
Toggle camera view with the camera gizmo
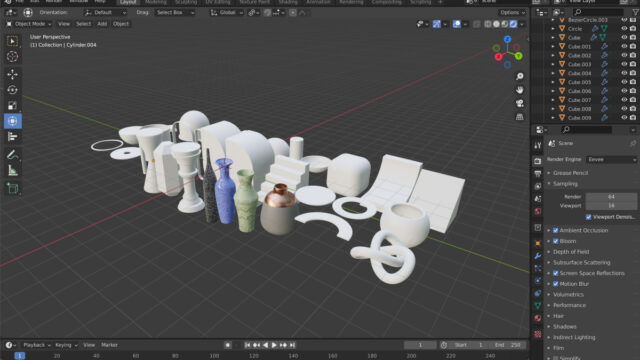[x=520, y=103]
